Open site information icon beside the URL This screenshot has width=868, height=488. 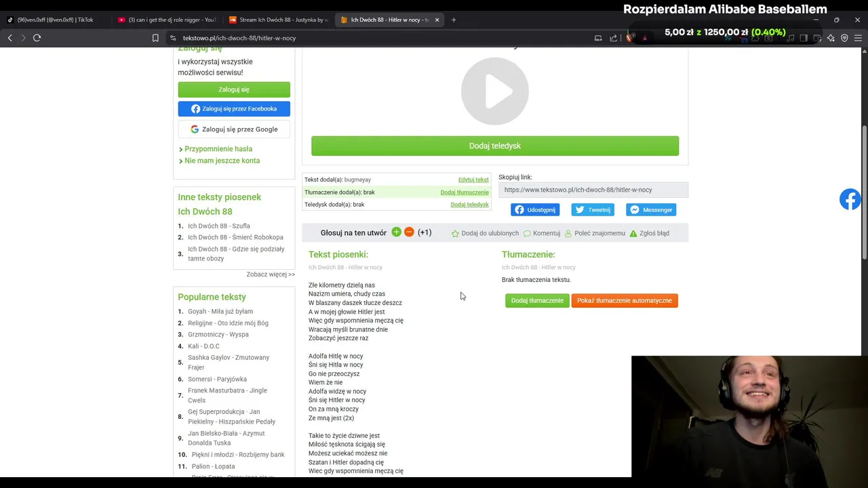click(x=173, y=38)
